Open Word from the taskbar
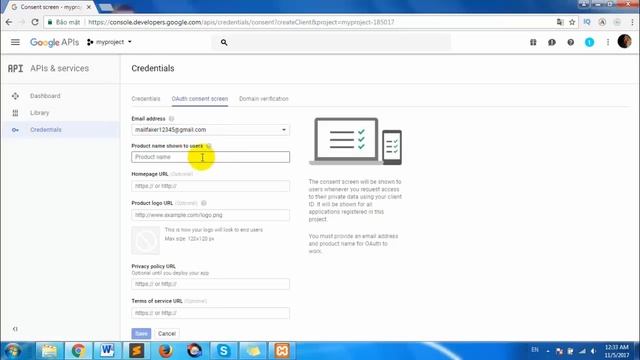Viewport: 640px width, 360px height. (107, 351)
